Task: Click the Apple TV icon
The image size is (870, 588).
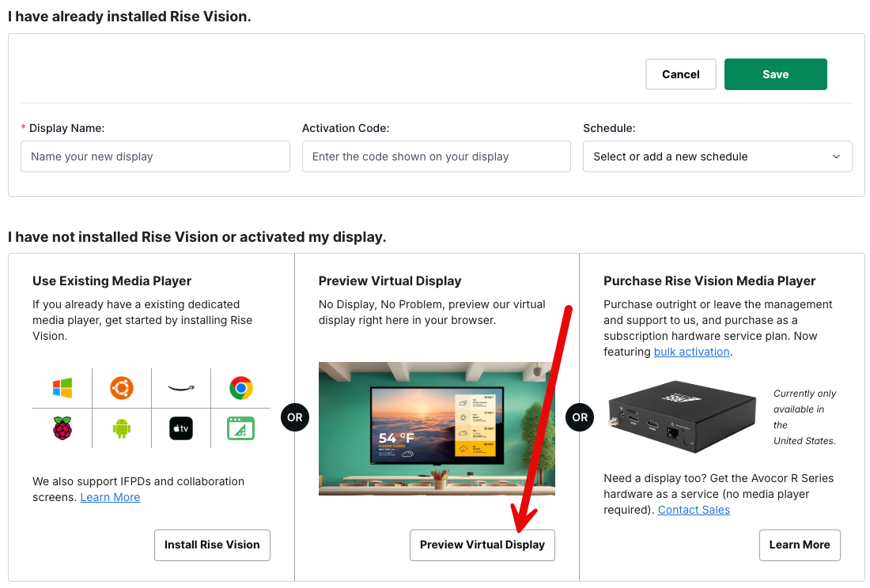Action: click(181, 428)
